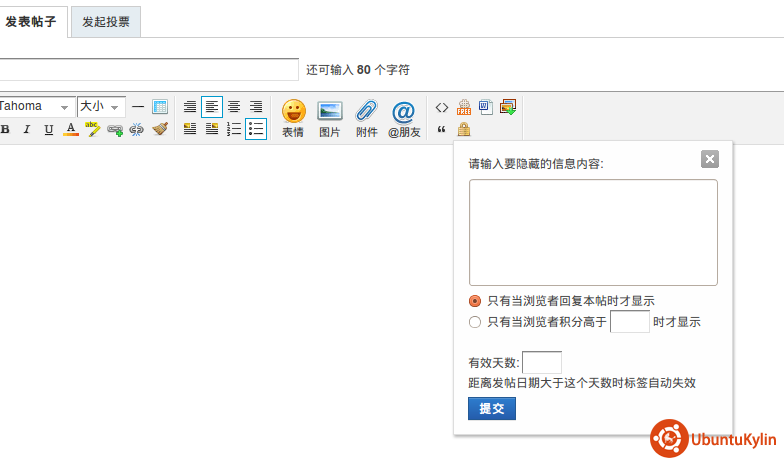The width and height of the screenshot is (784, 463).
Task: Click the insert table icon
Action: 160,106
